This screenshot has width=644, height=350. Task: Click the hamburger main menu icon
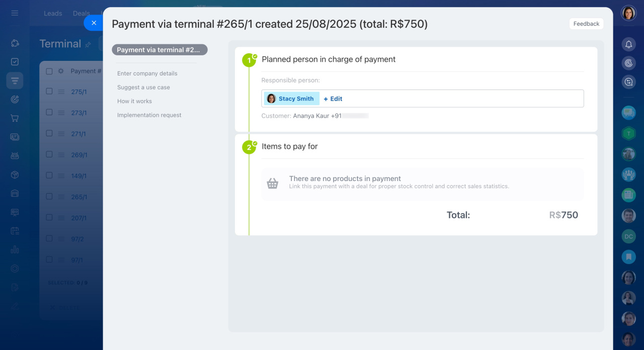tap(15, 13)
